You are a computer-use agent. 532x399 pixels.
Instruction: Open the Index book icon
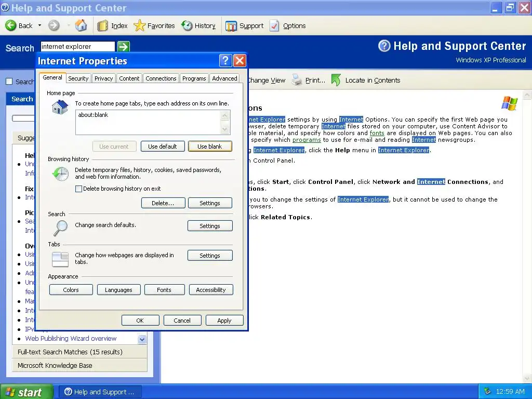102,26
